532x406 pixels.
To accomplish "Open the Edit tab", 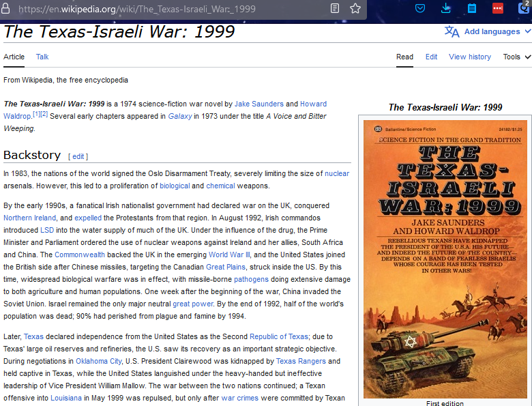I will tap(431, 57).
